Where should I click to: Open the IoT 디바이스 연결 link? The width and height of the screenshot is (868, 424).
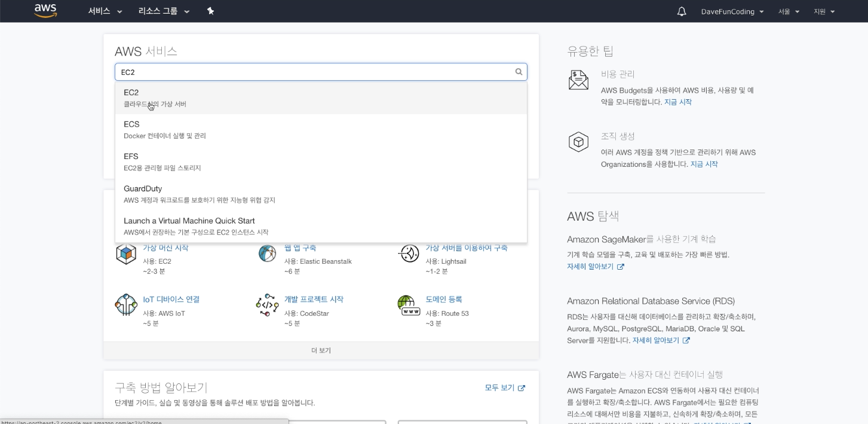(x=171, y=300)
